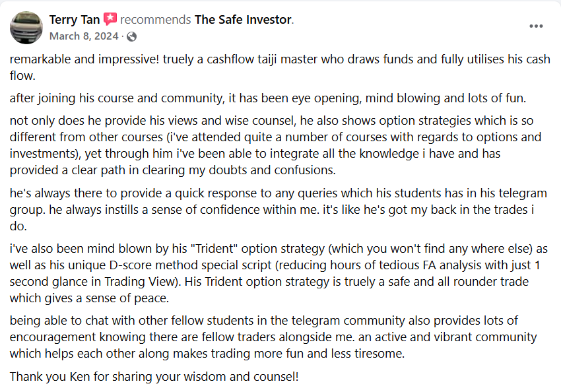Viewport: 561px width, 392px height.
Task: Open The Safe Investor page link
Action: pyautogui.click(x=243, y=20)
